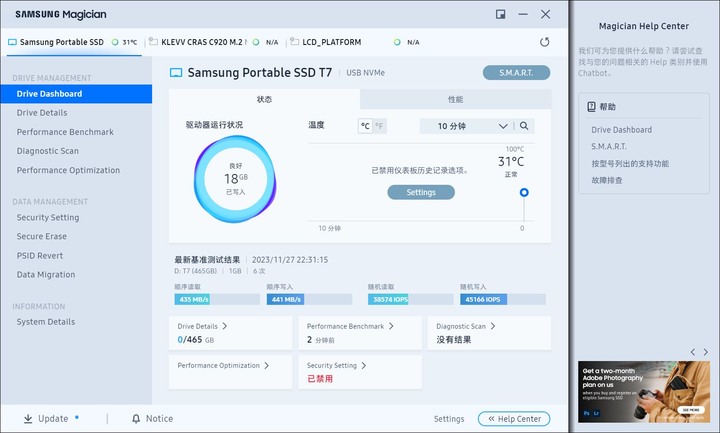The height and width of the screenshot is (433, 720).
Task: Click the KLEVV CRAS C920 drive icon
Action: tap(153, 42)
